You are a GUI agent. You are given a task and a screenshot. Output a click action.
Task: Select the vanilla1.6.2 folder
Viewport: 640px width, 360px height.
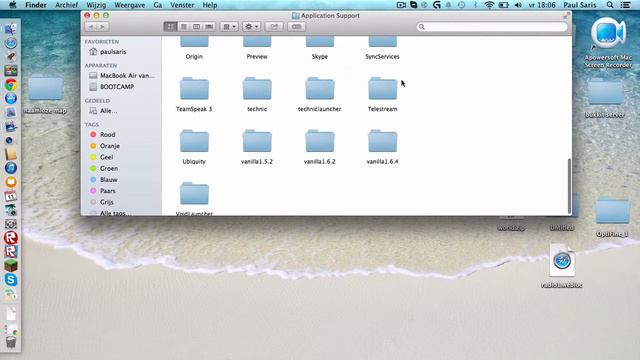pyautogui.click(x=320, y=147)
